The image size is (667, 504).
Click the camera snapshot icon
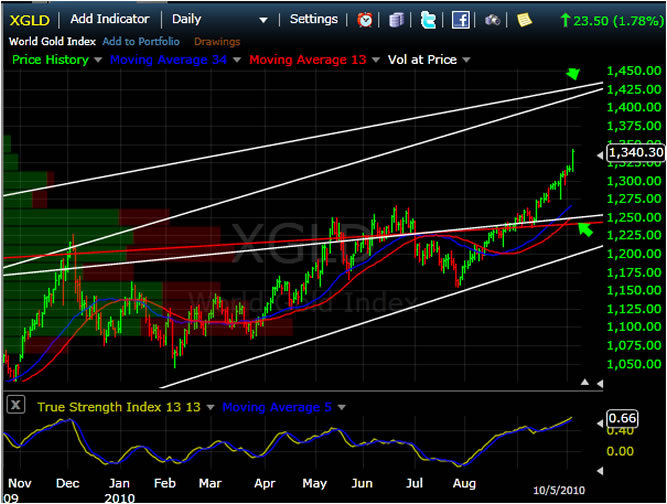point(492,19)
